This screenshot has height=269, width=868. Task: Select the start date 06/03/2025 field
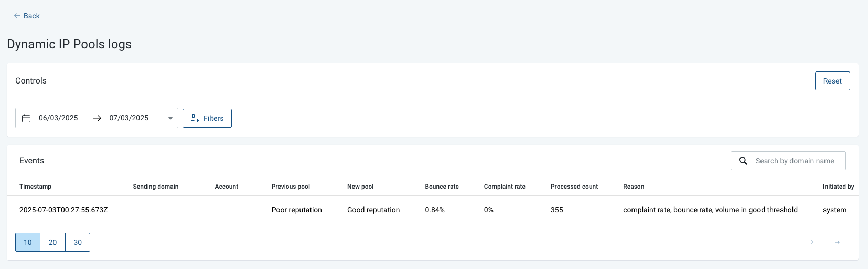pyautogui.click(x=58, y=118)
